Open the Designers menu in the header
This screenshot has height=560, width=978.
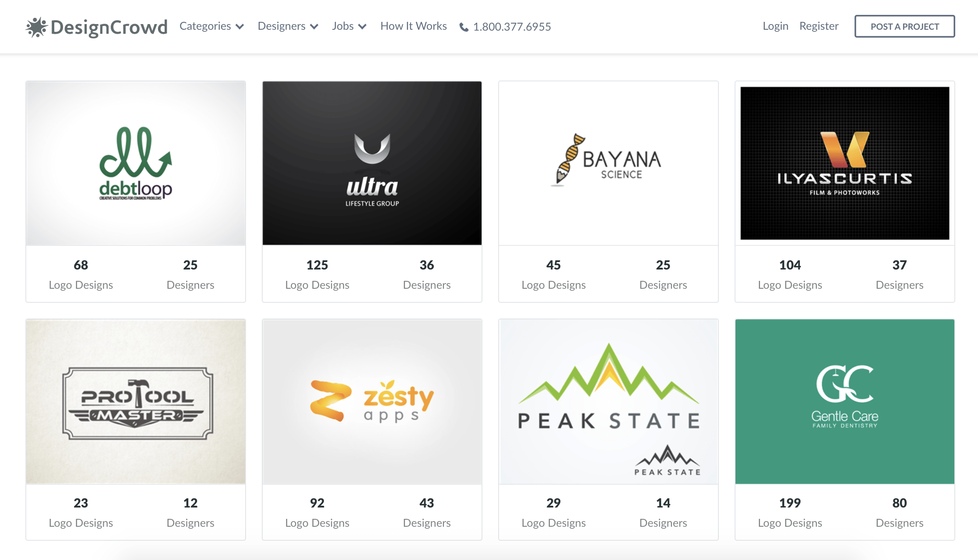coord(288,26)
